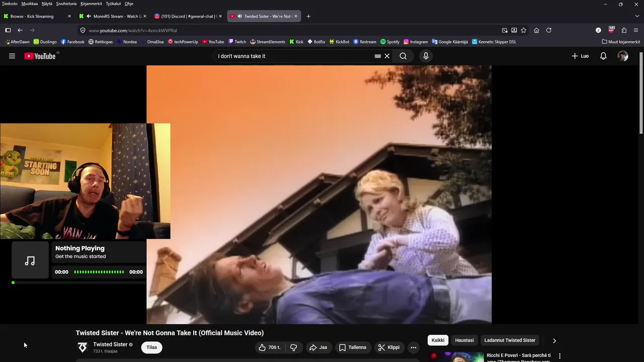Run the search with the magnifier button
Image resolution: width=644 pixels, height=362 pixels.
click(x=403, y=56)
